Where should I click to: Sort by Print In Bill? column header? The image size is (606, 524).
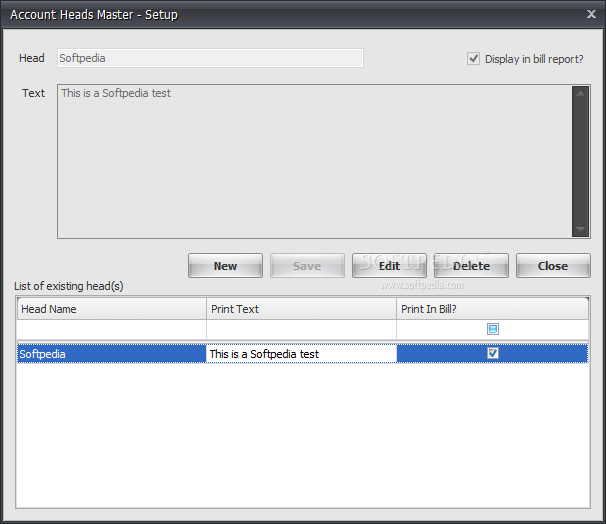click(x=492, y=309)
